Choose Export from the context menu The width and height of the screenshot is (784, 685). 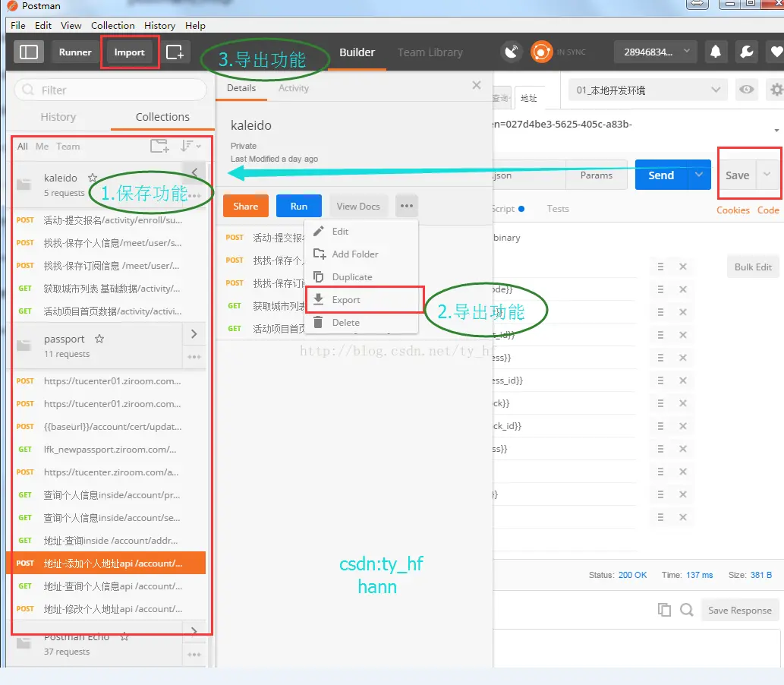(361, 300)
